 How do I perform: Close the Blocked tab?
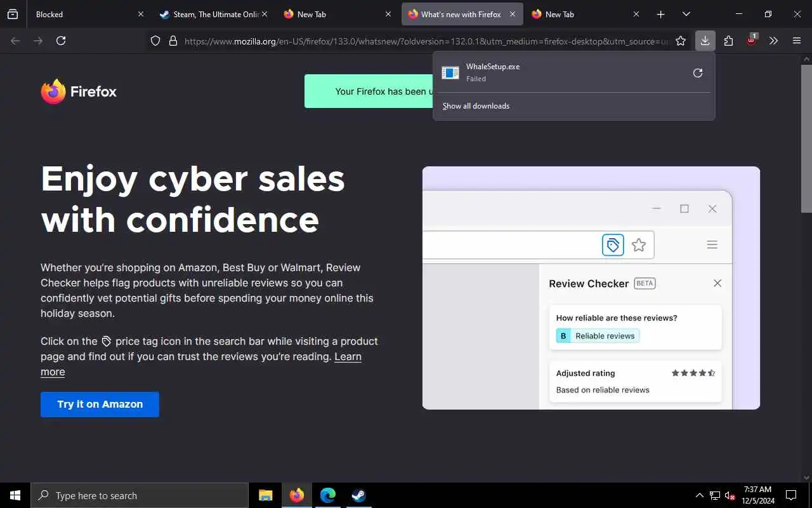point(141,14)
